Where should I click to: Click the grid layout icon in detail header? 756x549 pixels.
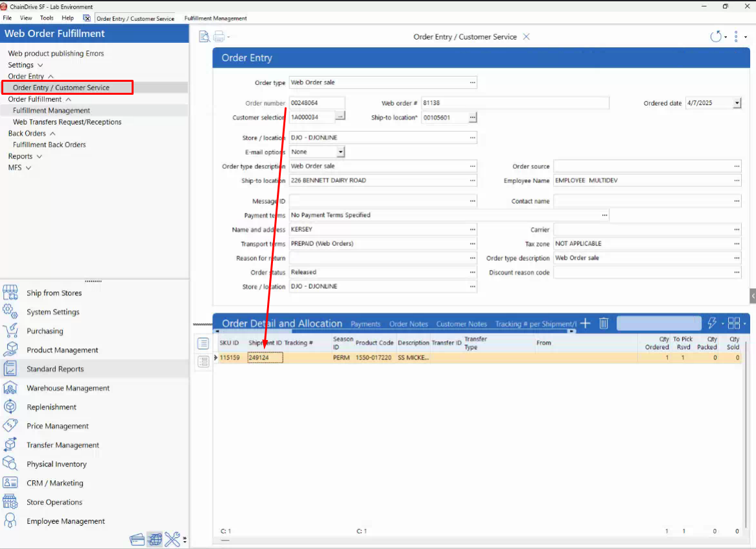coord(734,323)
